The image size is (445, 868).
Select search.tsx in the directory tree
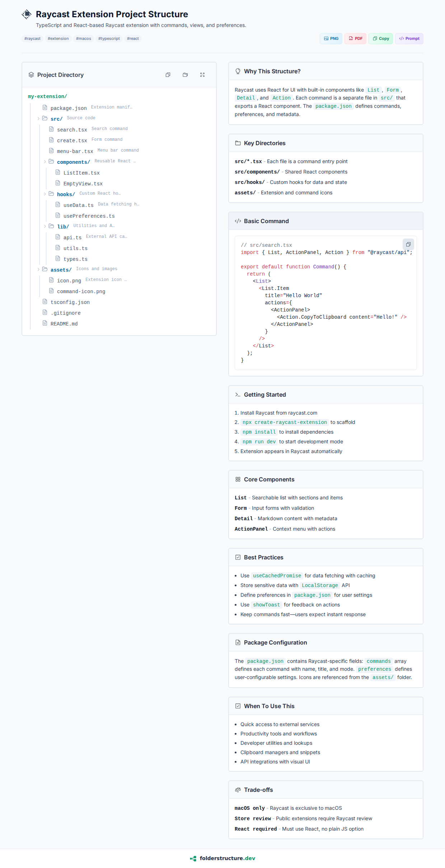point(72,130)
